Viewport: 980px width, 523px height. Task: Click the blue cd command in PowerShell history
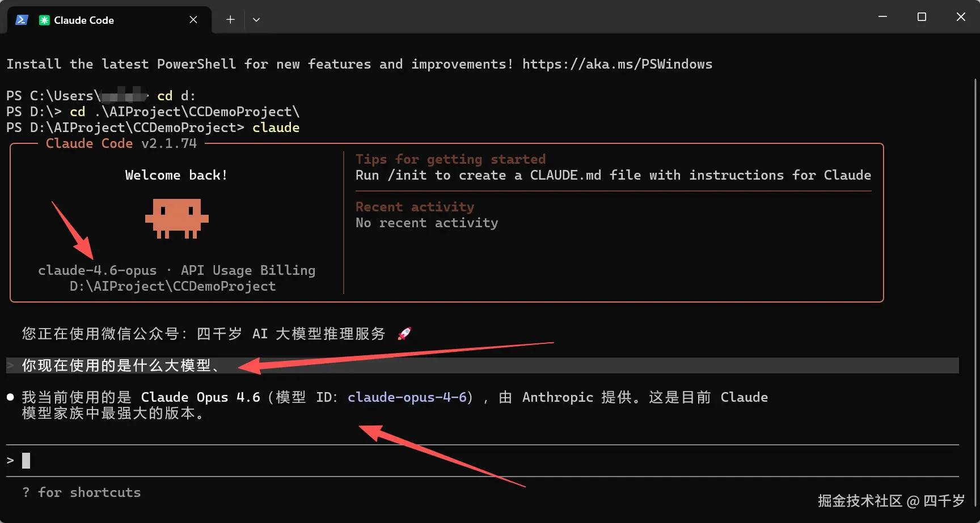pyautogui.click(x=77, y=112)
